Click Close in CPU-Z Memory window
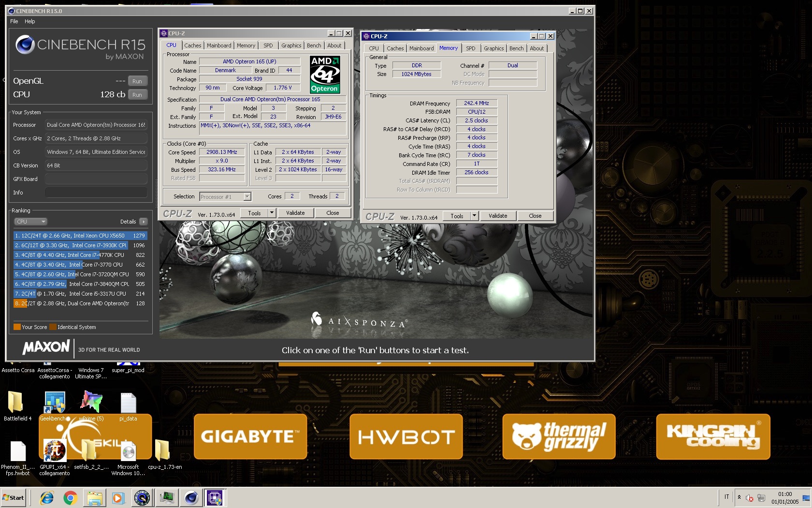 tap(535, 216)
